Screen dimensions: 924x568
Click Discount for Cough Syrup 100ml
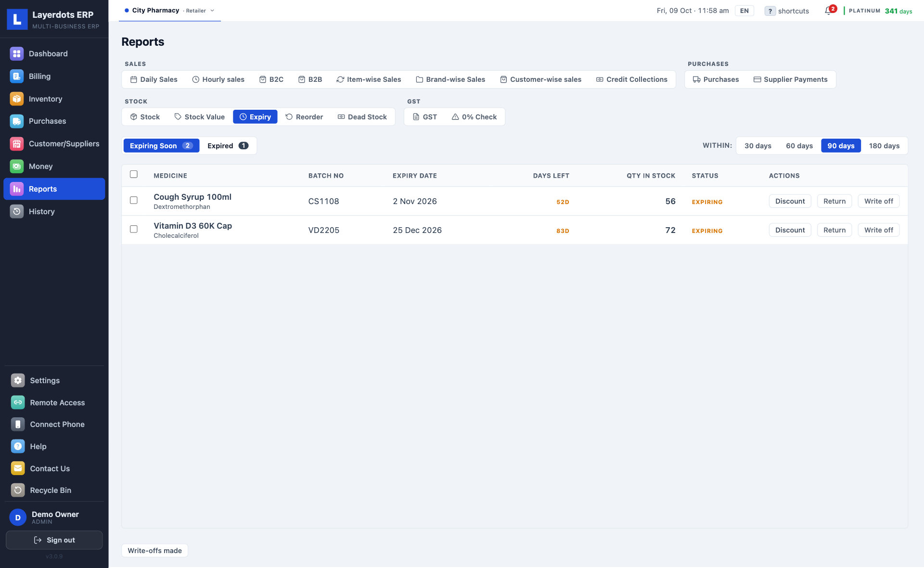[x=790, y=201]
